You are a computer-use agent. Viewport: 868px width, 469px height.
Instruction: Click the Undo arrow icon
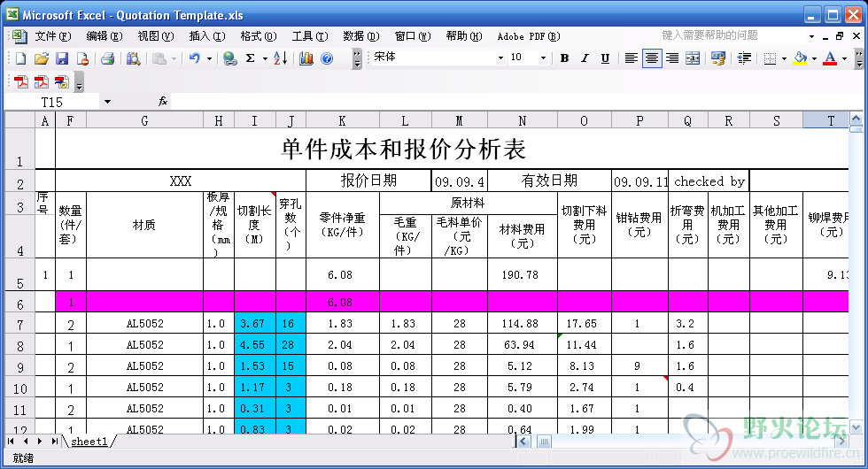click(194, 58)
